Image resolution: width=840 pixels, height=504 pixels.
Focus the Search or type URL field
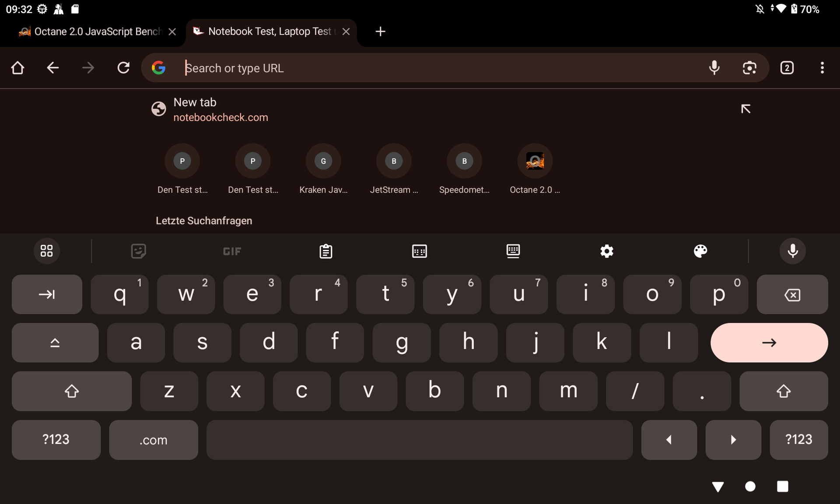pos(437,68)
